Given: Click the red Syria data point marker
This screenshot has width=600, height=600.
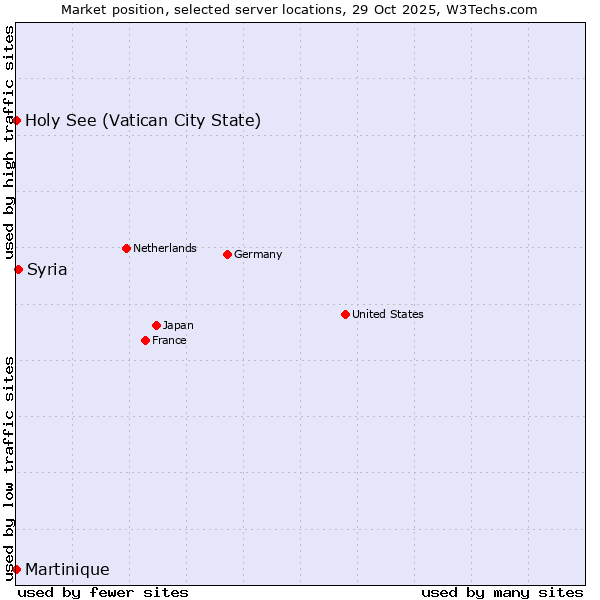Looking at the screenshot, I should coord(18,269).
